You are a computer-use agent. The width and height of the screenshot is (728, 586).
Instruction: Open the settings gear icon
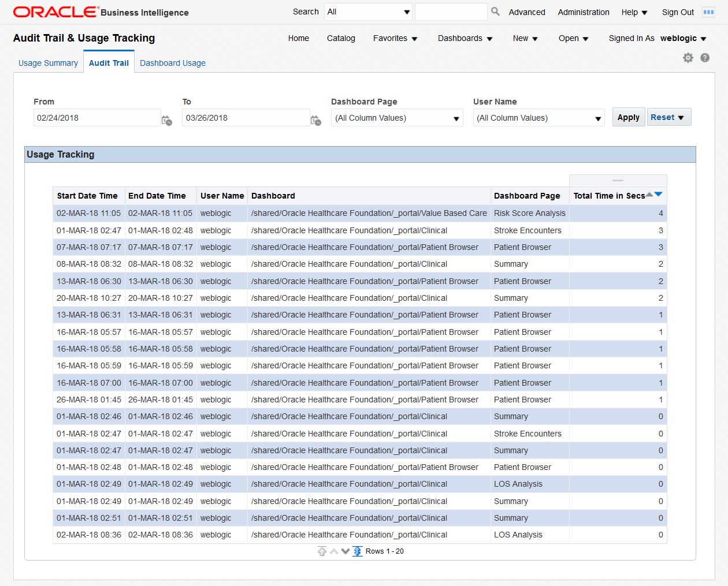pos(688,58)
